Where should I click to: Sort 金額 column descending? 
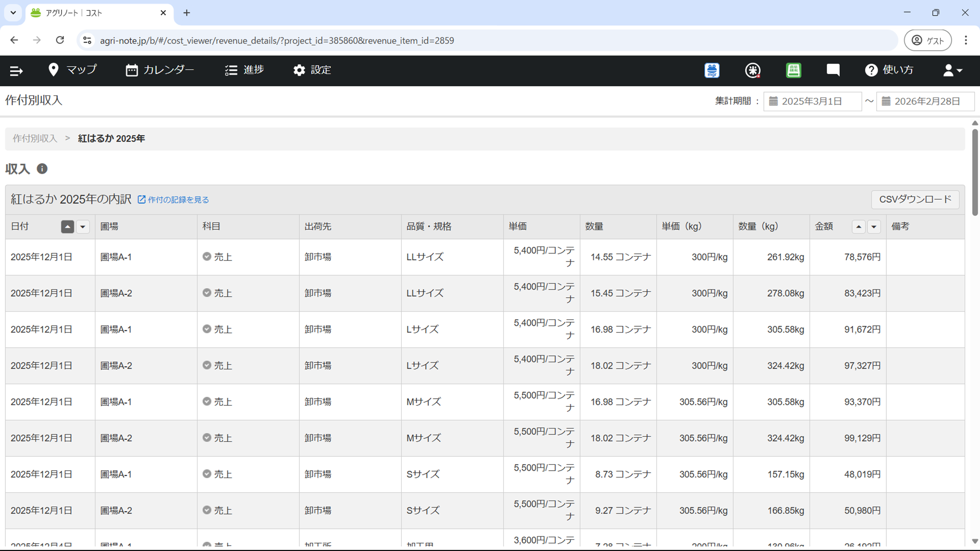(874, 227)
